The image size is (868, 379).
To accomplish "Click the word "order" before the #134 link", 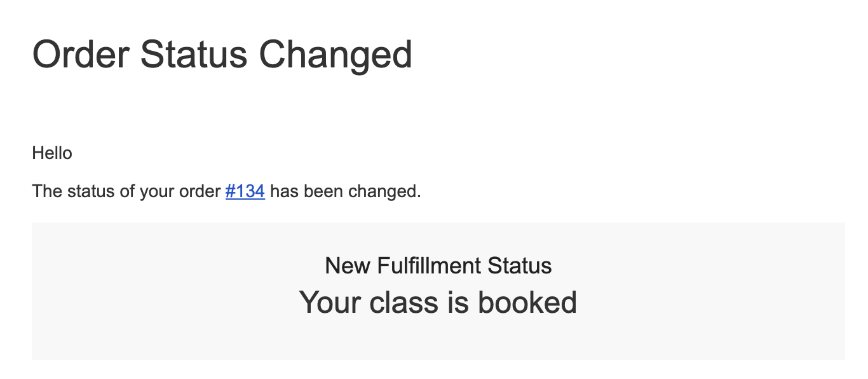I will (x=201, y=191).
